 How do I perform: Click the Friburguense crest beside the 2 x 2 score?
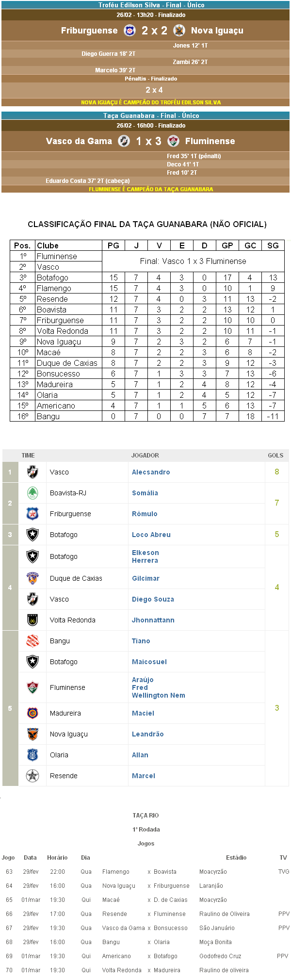point(129,31)
